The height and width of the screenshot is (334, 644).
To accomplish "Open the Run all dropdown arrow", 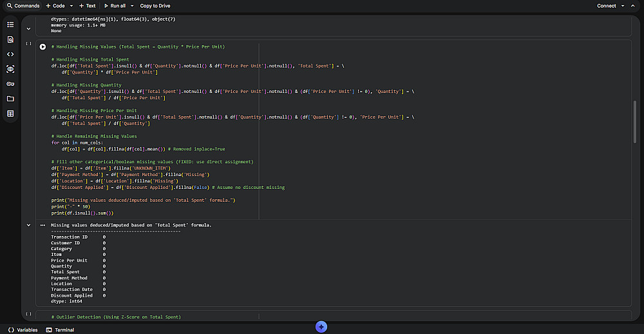I will [x=133, y=6].
